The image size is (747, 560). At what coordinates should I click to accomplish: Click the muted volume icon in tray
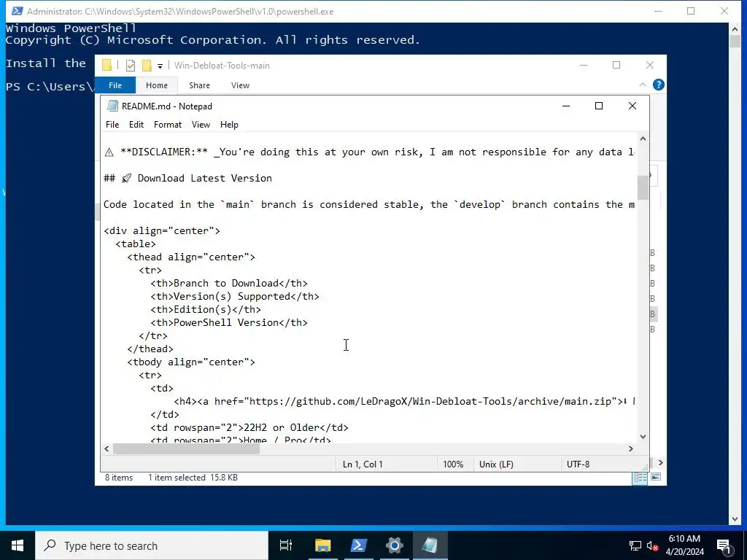[653, 545]
